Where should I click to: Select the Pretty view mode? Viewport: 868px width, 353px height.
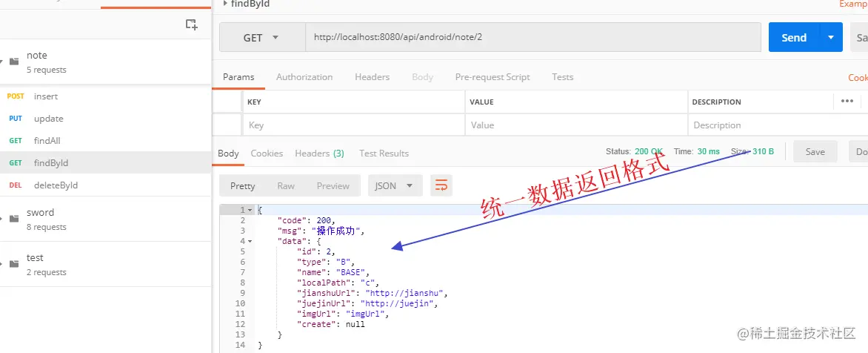242,185
